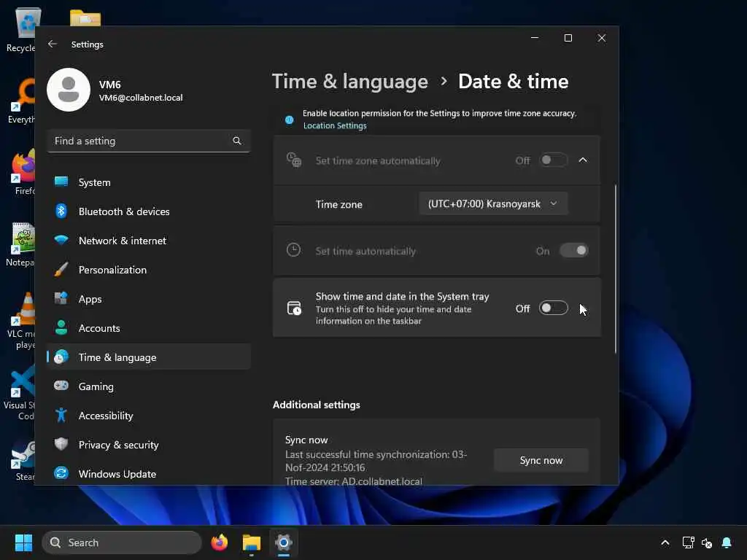
Task: Open the VLC media player desktop shortcut
Action: click(22, 321)
